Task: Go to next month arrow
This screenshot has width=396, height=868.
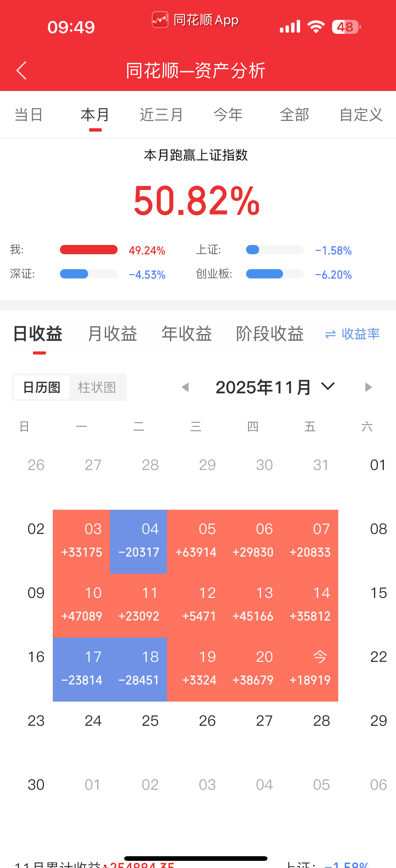Action: click(x=368, y=387)
